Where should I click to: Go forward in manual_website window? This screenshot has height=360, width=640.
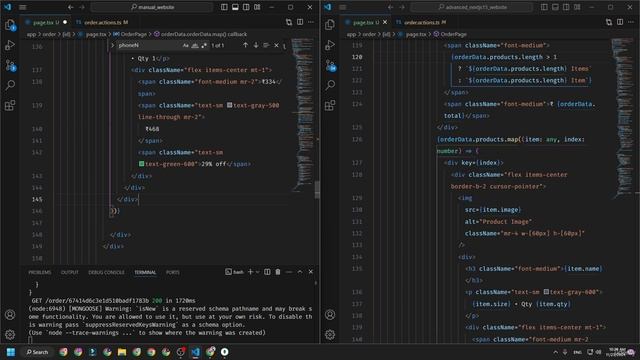pyautogui.click(x=82, y=7)
